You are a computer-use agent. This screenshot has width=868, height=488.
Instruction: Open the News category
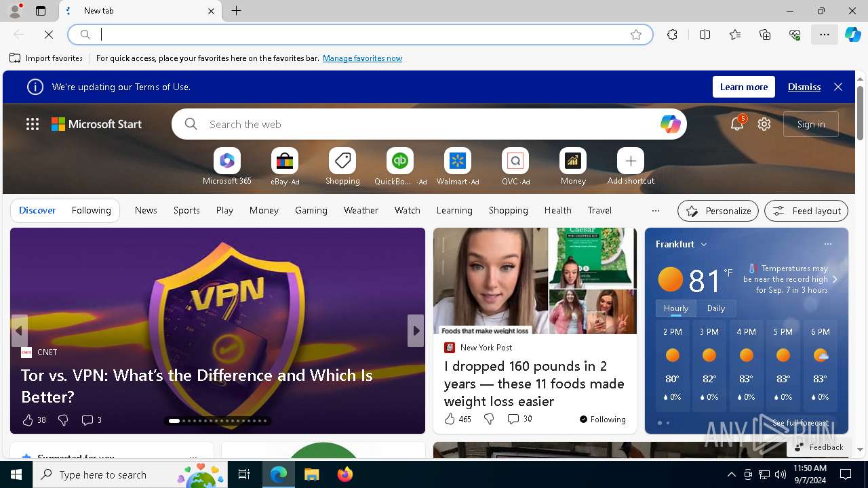(x=146, y=210)
